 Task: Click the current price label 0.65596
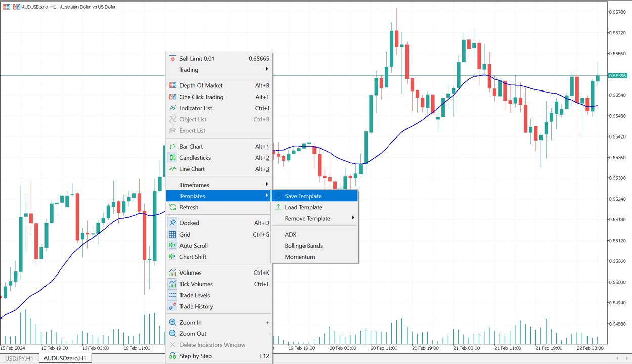coord(617,76)
